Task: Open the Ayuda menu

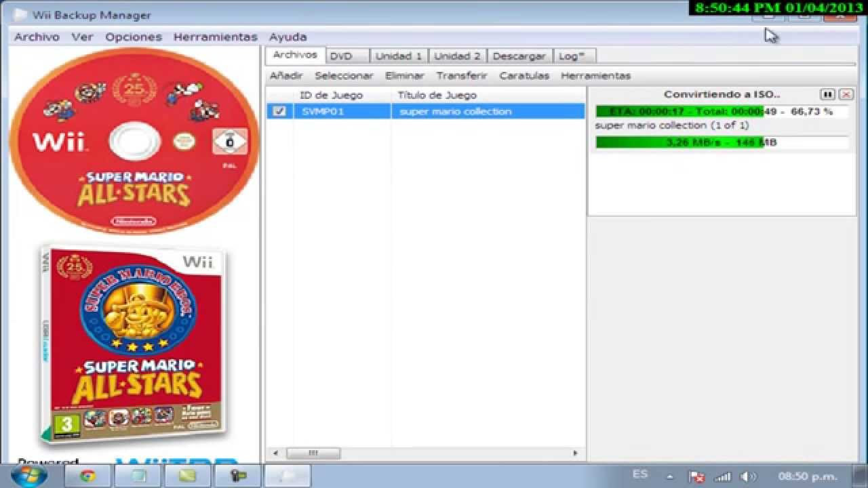Action: point(288,37)
